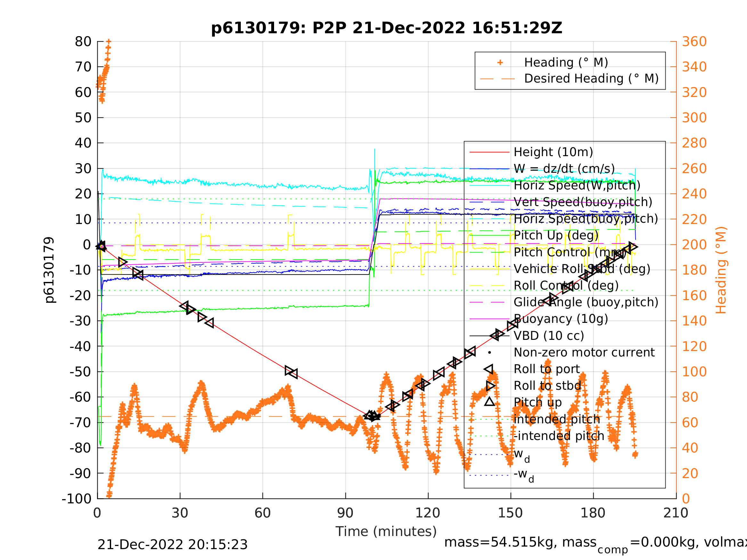Click the Horiz Speed(buoy,pitch) legend label

[x=586, y=219]
